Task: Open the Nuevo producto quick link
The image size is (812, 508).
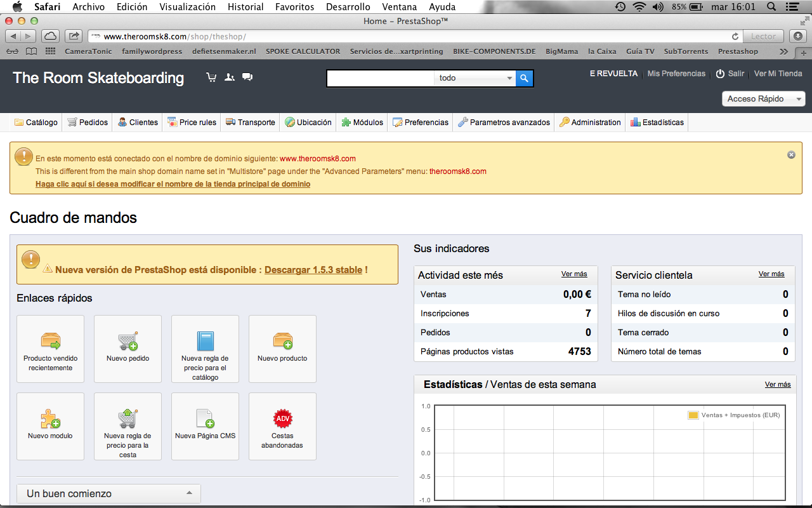Action: pyautogui.click(x=283, y=349)
